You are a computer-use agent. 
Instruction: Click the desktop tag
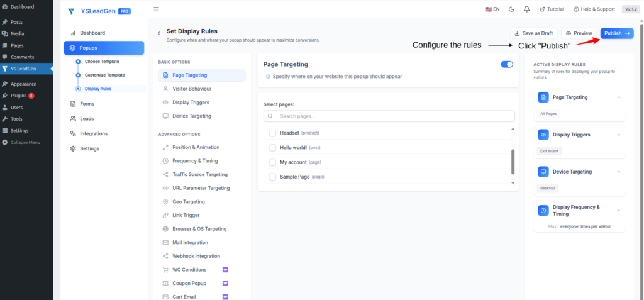tap(548, 188)
